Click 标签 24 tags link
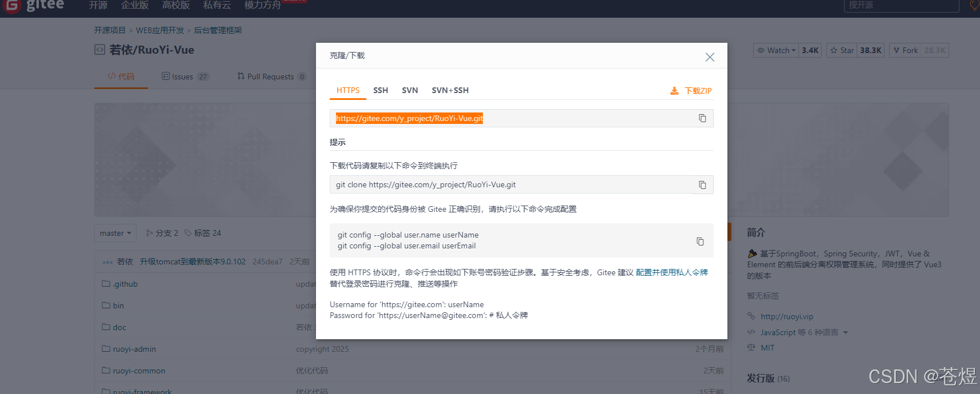Image resolution: width=980 pixels, height=394 pixels. (x=203, y=233)
